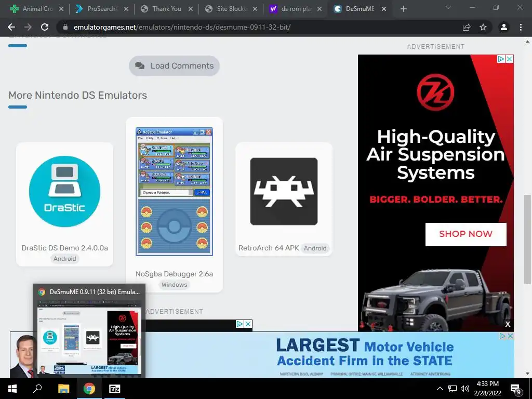This screenshot has width=532, height=399.
Task: Open the network status tray icon
Action: coord(453,389)
